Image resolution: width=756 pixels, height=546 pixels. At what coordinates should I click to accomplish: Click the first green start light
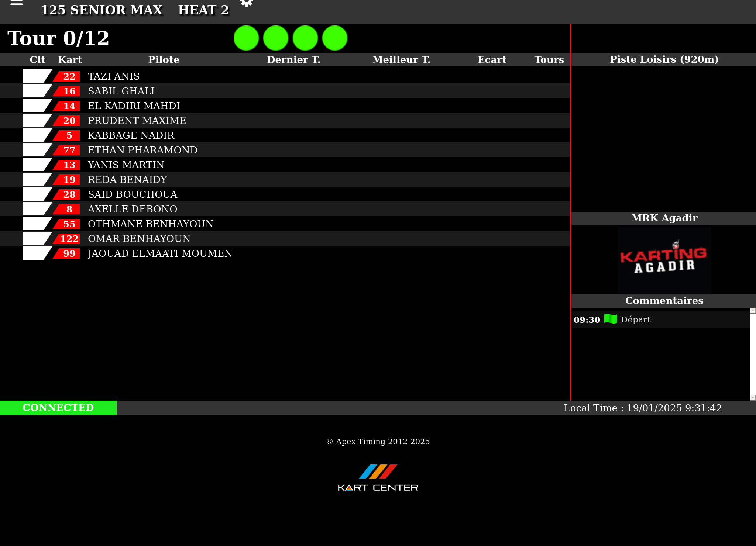246,38
